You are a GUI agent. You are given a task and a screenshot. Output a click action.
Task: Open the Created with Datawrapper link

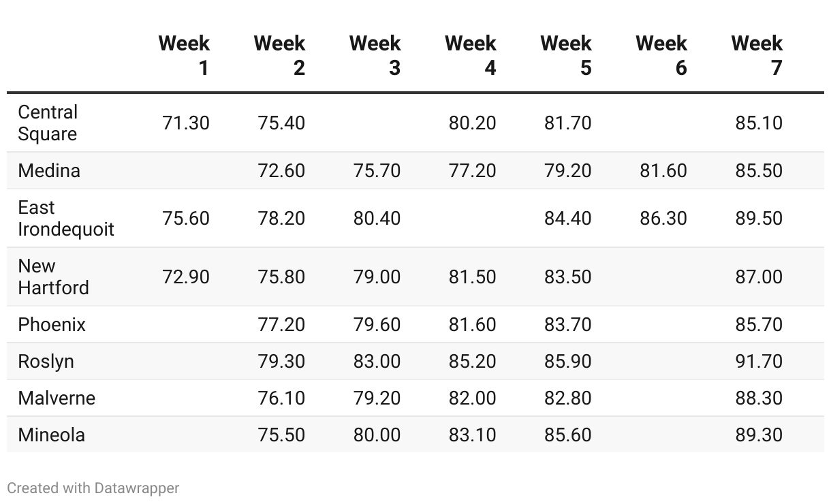click(x=93, y=488)
